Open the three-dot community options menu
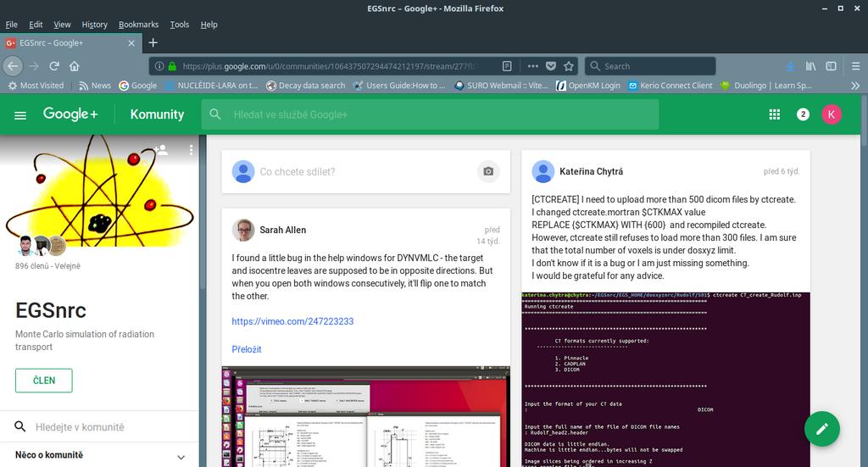Viewport: 868px width, 467px height. pos(191,150)
